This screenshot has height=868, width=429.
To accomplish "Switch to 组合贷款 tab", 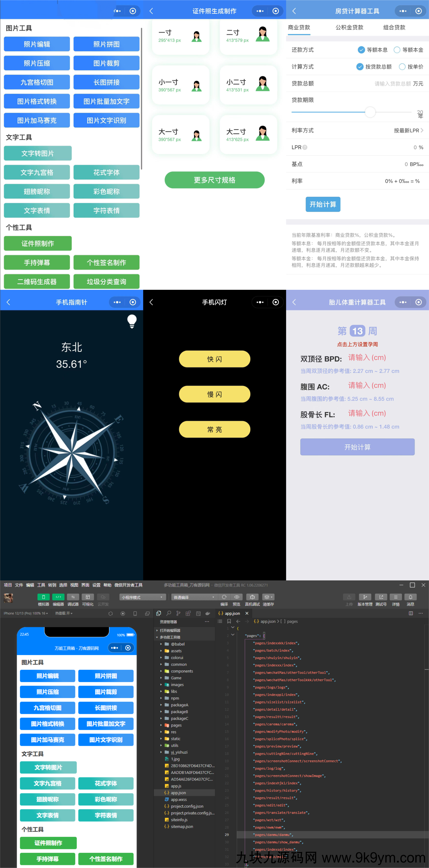I will click(x=394, y=27).
